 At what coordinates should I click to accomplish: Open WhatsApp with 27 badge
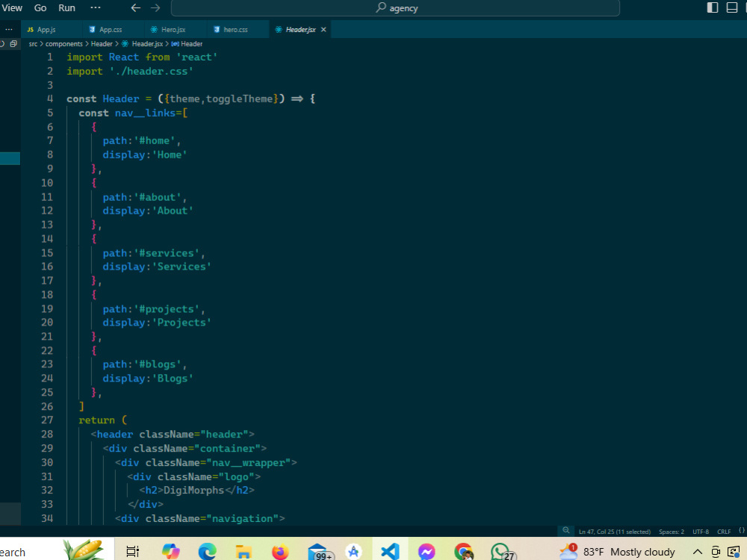coord(501,552)
